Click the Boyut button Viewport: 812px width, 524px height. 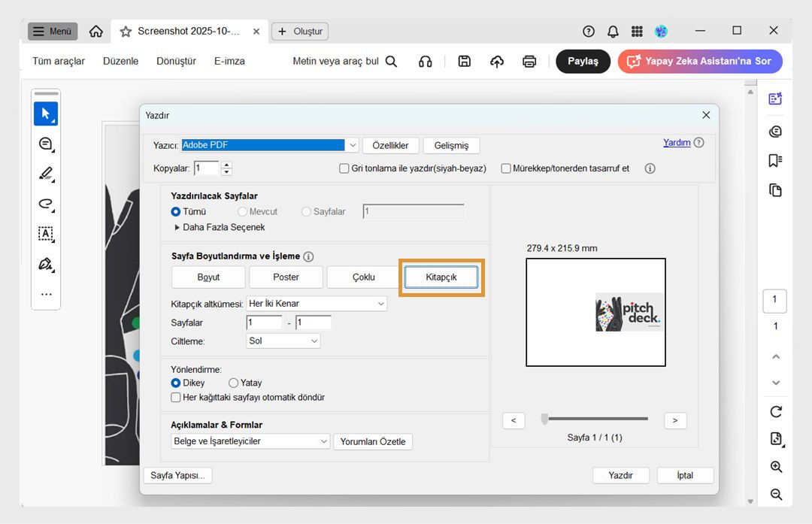(208, 277)
